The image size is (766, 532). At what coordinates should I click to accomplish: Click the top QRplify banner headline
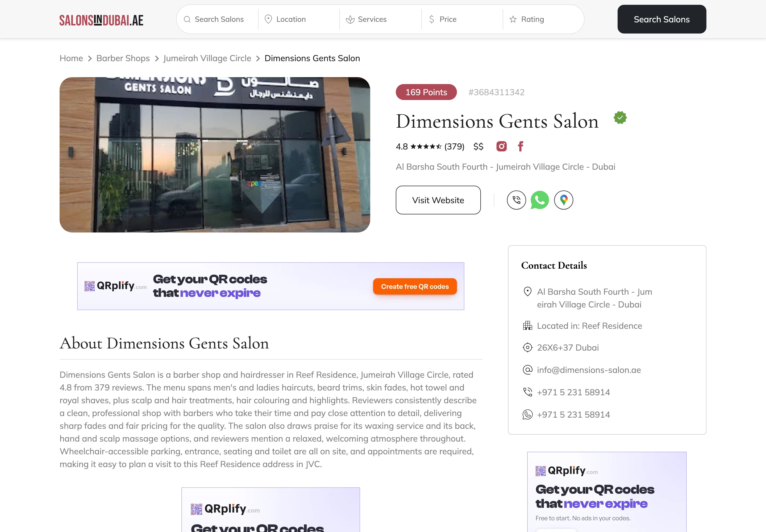(210, 286)
